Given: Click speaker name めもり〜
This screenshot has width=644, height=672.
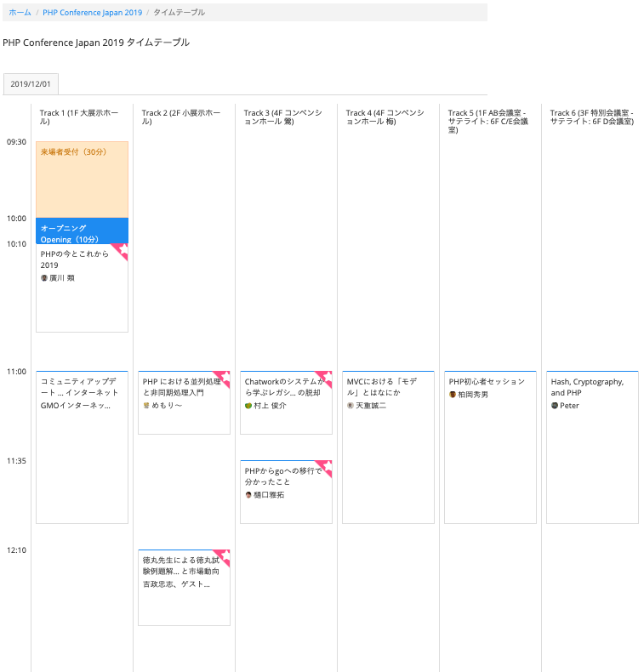Looking at the screenshot, I should [167, 406].
